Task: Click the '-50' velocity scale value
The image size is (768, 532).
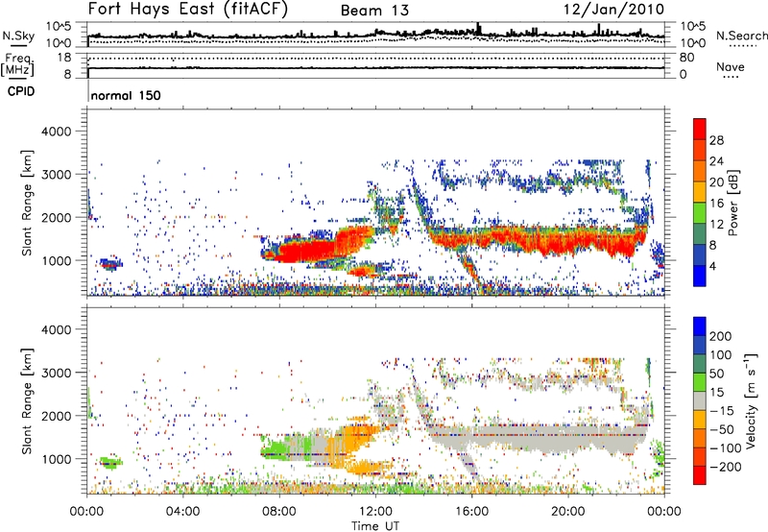Action: click(723, 429)
